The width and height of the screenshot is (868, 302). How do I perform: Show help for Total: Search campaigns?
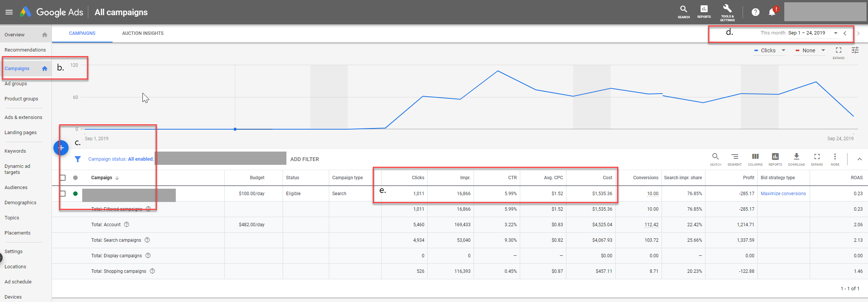147,240
